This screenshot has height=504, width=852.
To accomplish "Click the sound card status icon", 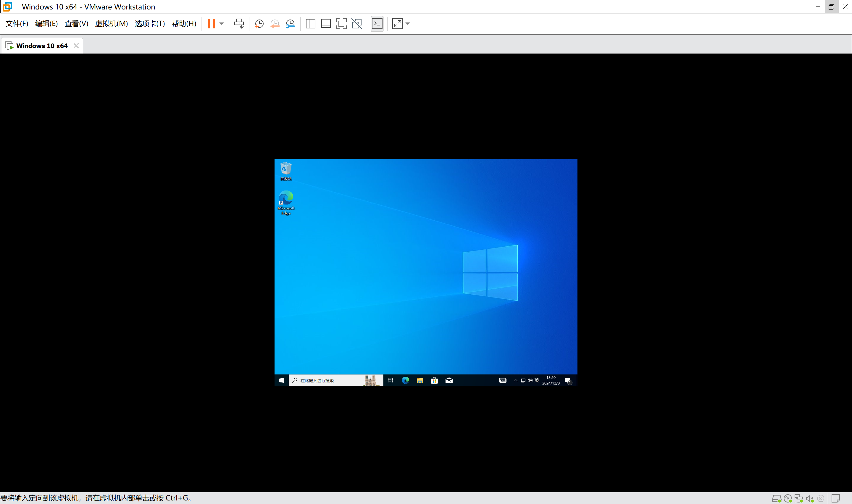I will click(810, 498).
